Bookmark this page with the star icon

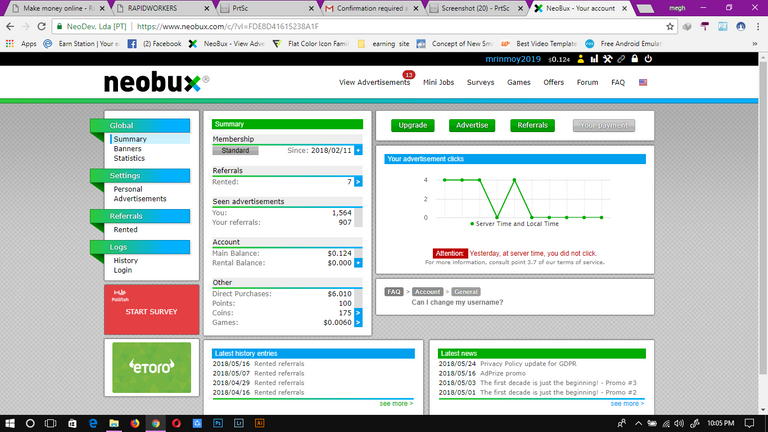pos(670,26)
